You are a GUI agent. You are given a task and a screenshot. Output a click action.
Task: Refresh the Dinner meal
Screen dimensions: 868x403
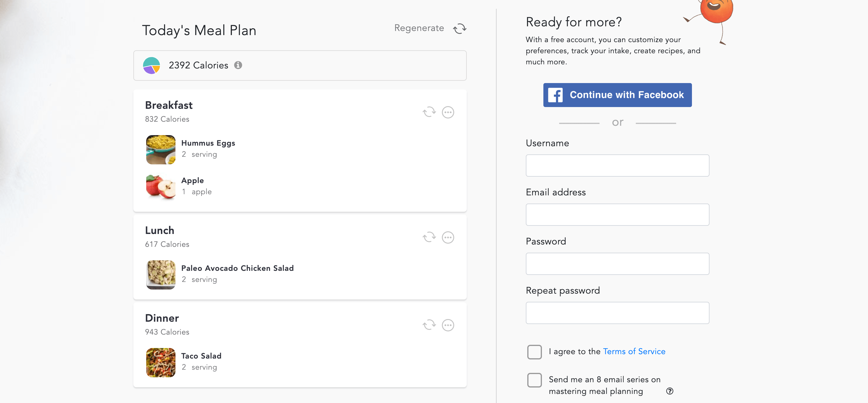point(429,325)
